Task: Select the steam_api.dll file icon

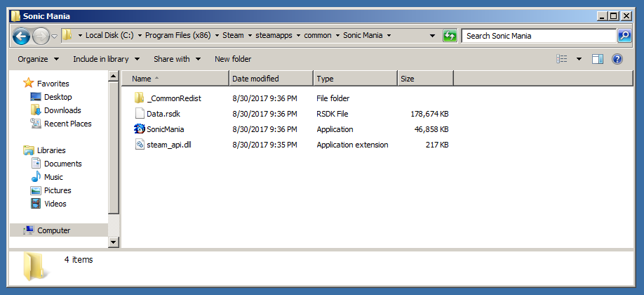Action: click(139, 145)
